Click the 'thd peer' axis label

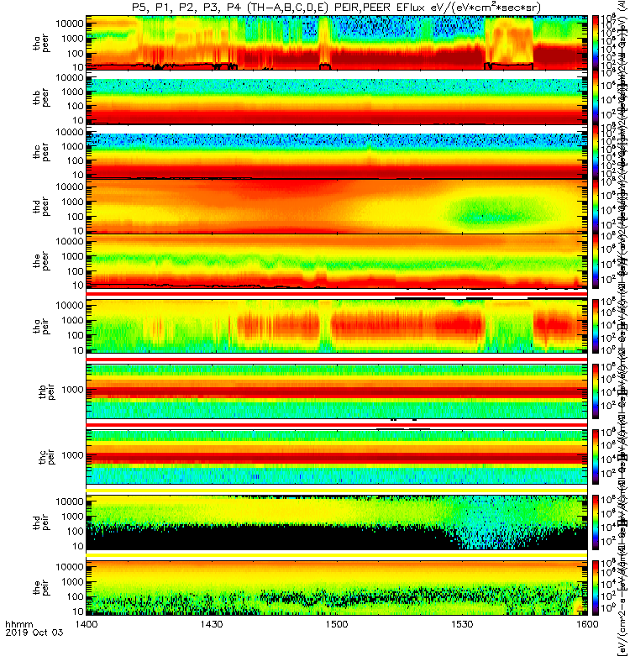(x=41, y=207)
